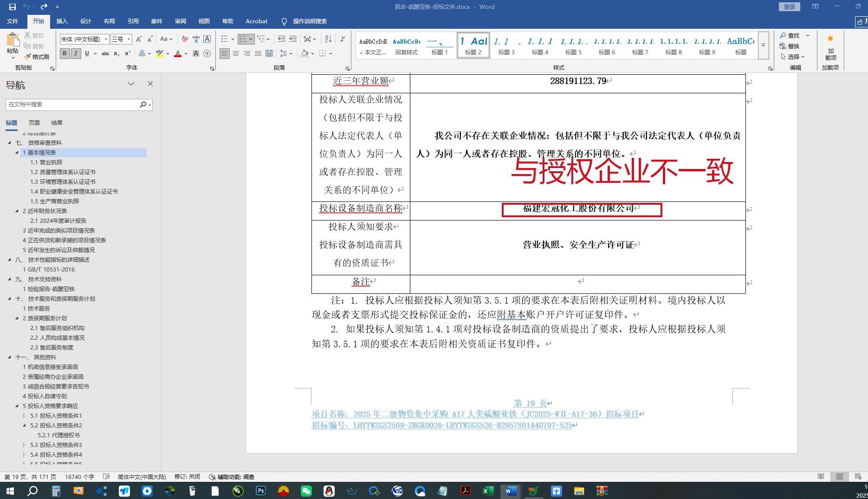Expand the styles gallery
Image resolution: width=868 pixels, height=499 pixels.
(763, 45)
